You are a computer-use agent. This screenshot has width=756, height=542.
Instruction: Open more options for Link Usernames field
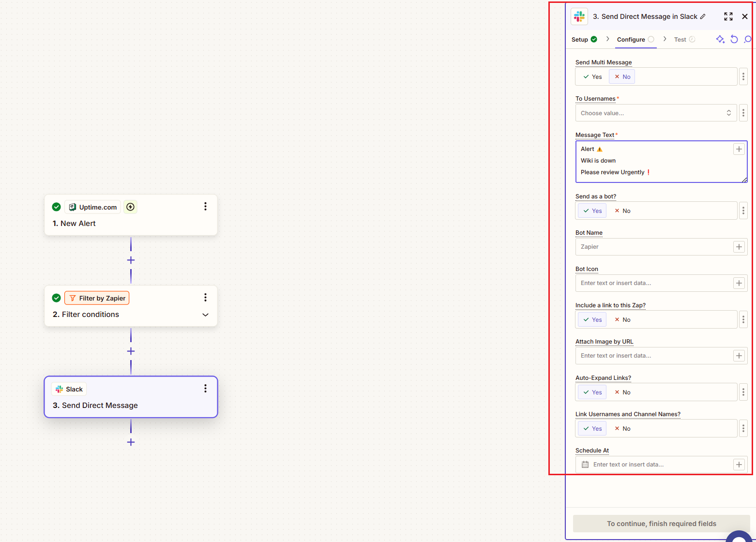point(743,428)
